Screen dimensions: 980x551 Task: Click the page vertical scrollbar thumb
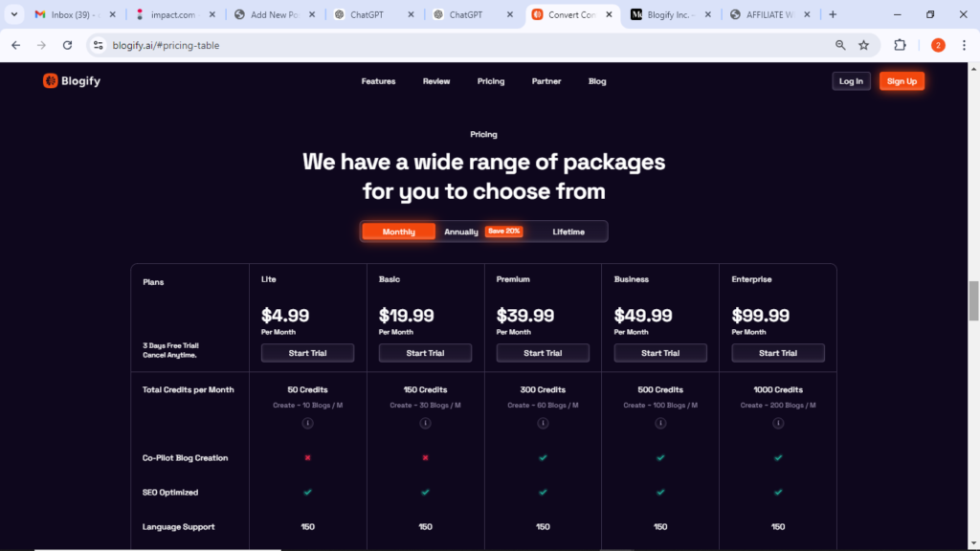click(973, 300)
